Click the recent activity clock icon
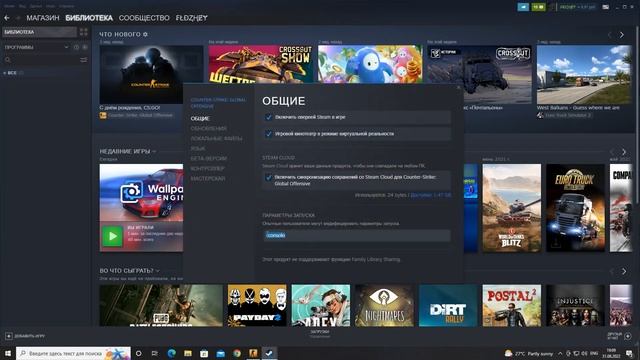 click(76, 47)
